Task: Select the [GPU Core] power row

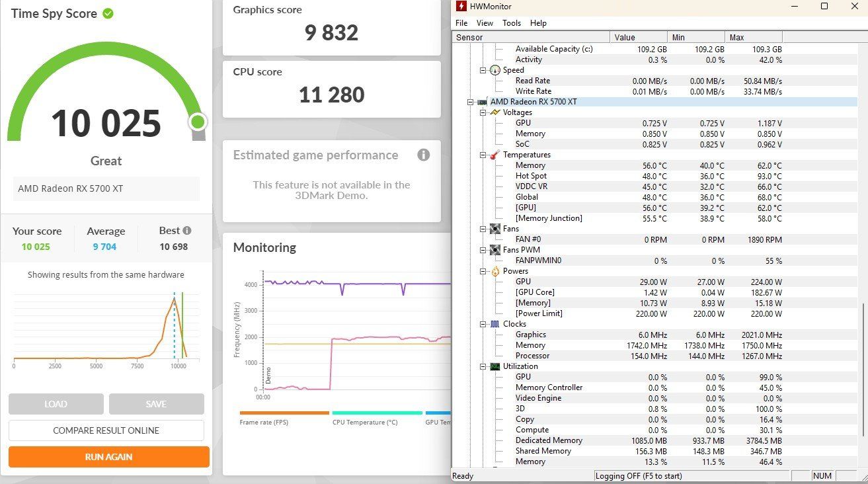Action: click(x=654, y=292)
